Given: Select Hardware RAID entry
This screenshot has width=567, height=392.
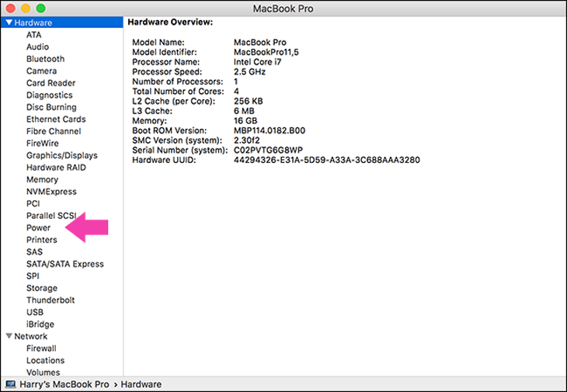Looking at the screenshot, I should point(56,167).
